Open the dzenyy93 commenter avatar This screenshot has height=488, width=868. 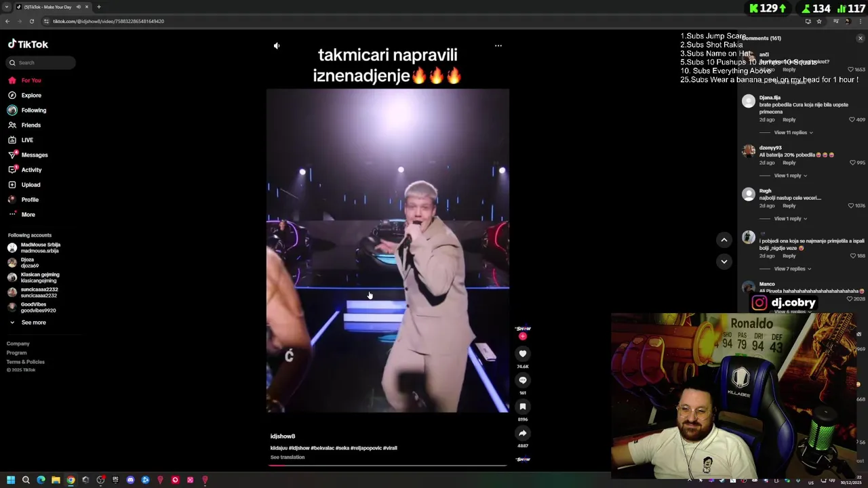pyautogui.click(x=749, y=151)
